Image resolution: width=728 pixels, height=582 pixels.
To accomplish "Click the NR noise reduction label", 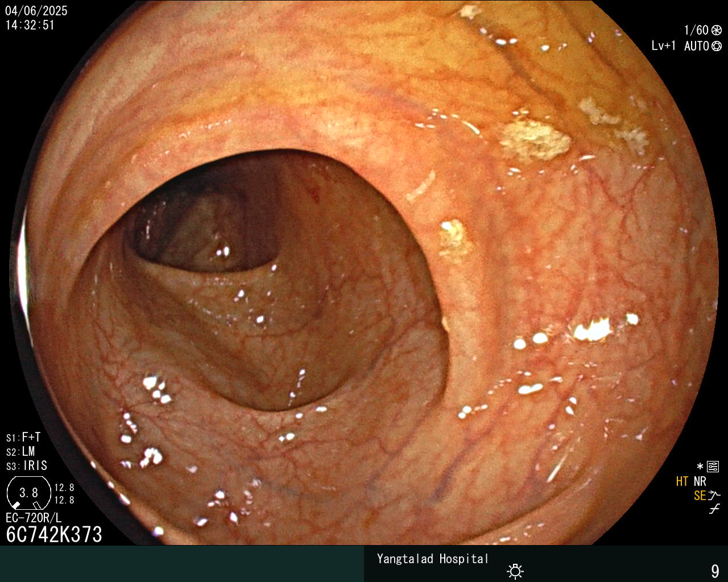I will pos(700,481).
